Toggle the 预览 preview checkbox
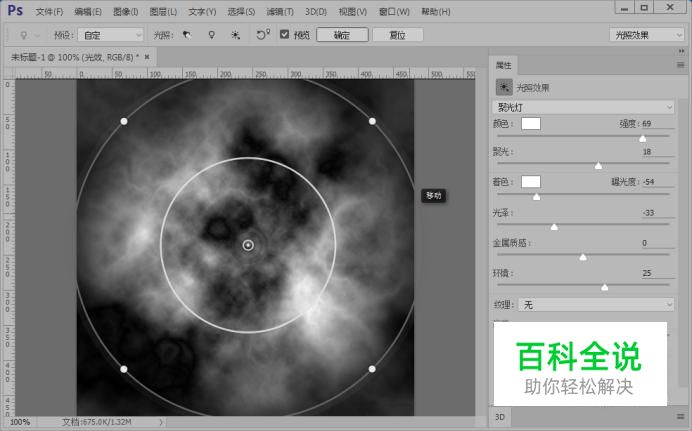692x431 pixels. click(285, 34)
